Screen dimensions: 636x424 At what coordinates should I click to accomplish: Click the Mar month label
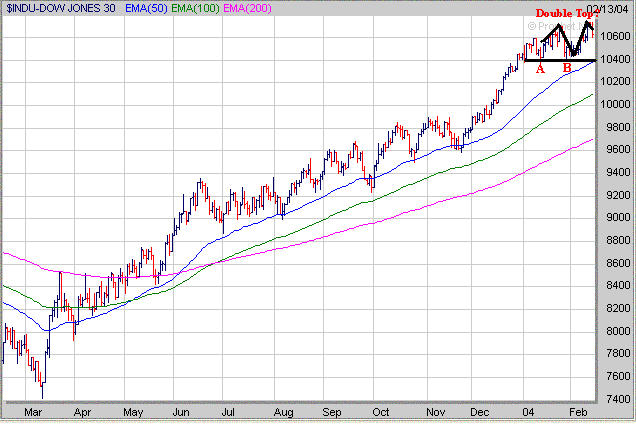[33, 413]
